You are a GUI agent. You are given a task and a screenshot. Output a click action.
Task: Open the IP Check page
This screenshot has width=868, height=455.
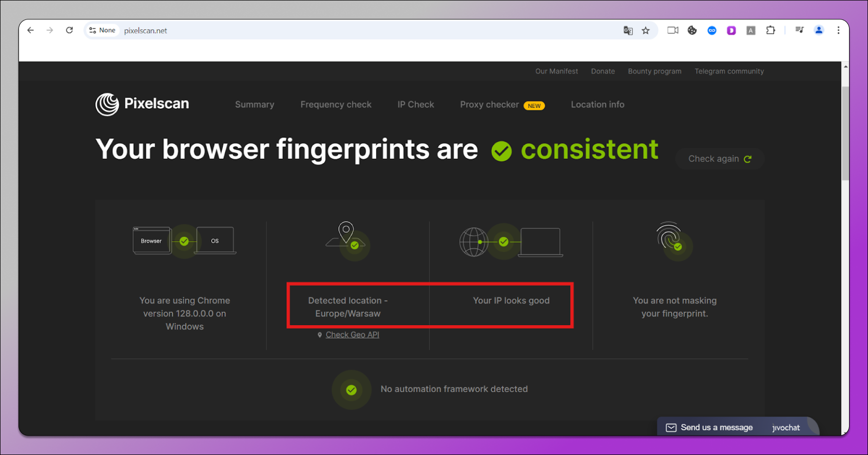[416, 104]
